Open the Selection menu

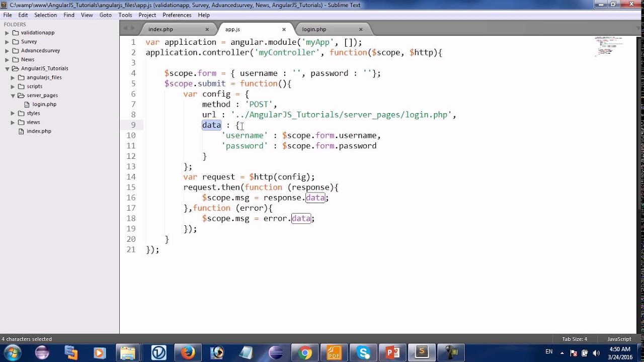pos(45,15)
